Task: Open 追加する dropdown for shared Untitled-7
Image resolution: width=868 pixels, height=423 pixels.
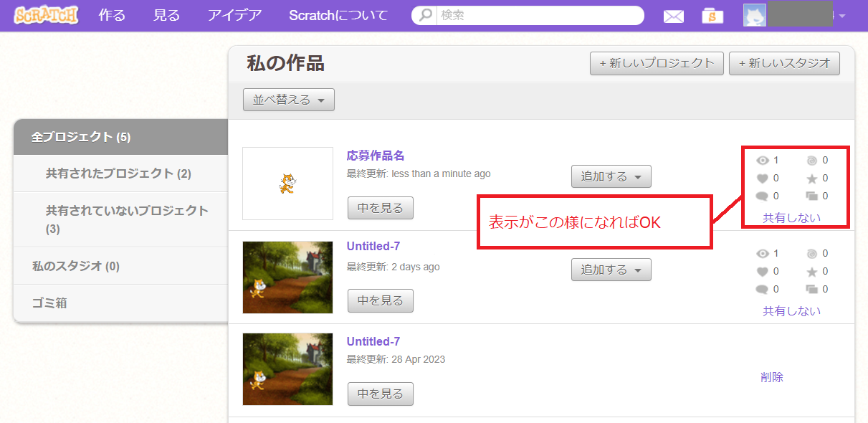Action: (611, 270)
